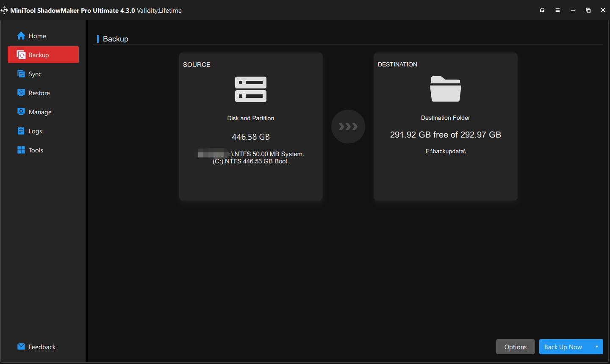Click the F:\backupdata\ destination path
The height and width of the screenshot is (364, 610).
tap(446, 151)
